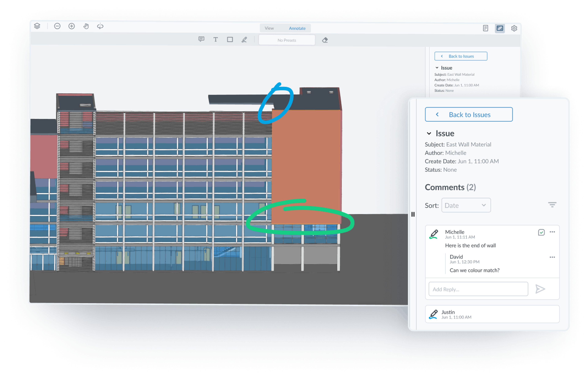Toggle the document notes panel icon

485,29
